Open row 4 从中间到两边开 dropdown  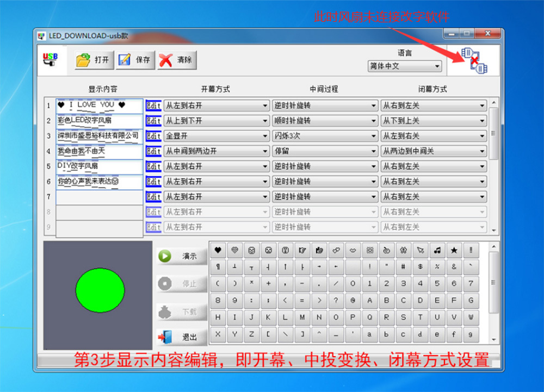tap(217, 151)
